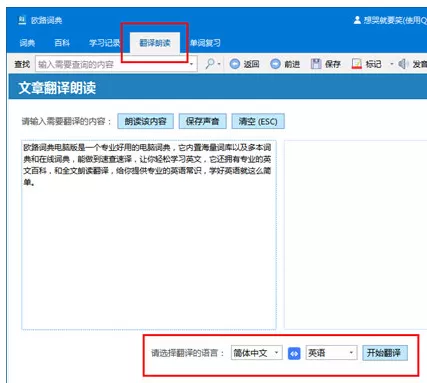The image size is (427, 383).
Task: Swap languages with the blue arrows icon
Action: pyautogui.click(x=294, y=353)
